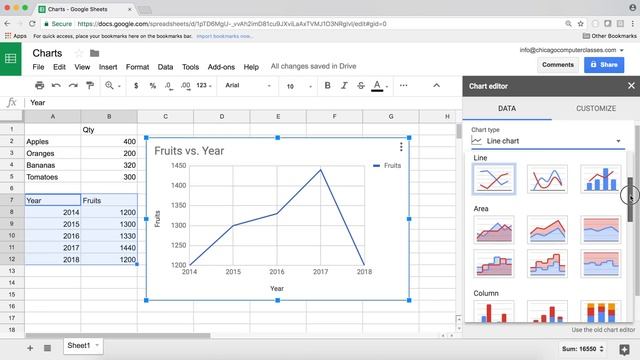Increase decimal places
Viewport: 640px width, 360px height.
[185, 86]
